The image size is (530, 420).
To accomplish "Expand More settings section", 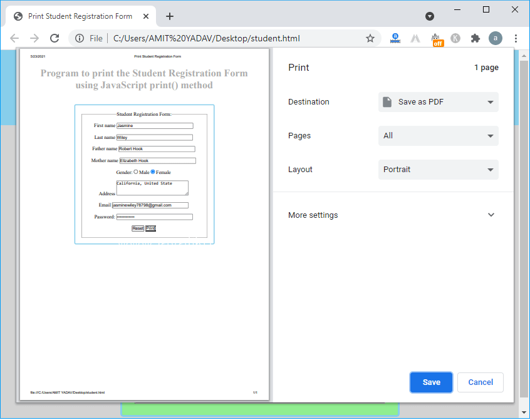I will 393,215.
